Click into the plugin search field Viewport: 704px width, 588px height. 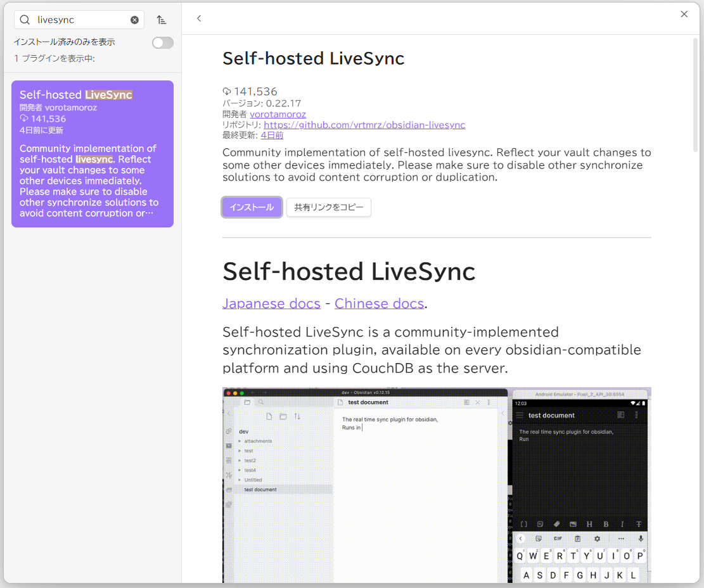tap(79, 20)
